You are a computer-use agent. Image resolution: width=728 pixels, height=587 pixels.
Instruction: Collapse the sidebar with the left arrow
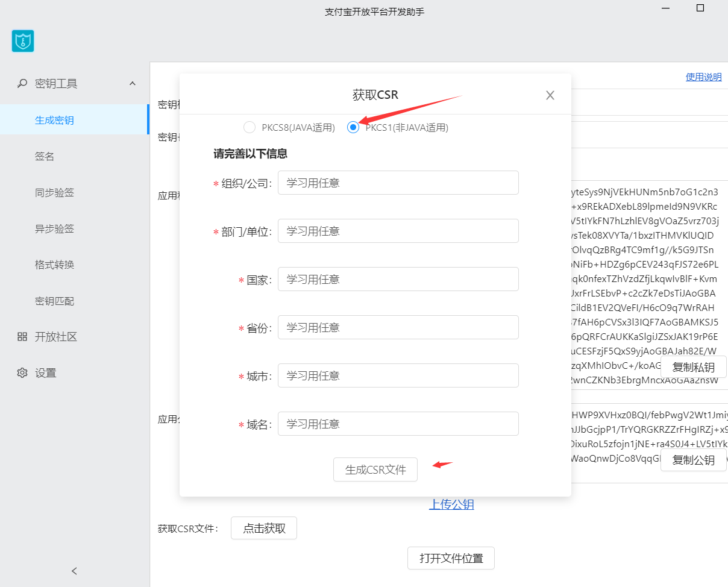74,571
